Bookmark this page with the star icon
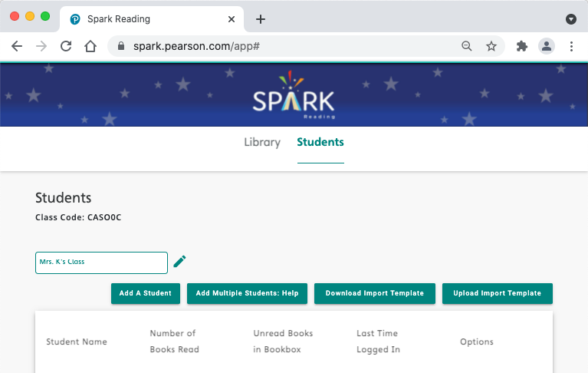The width and height of the screenshot is (588, 373). pos(491,46)
